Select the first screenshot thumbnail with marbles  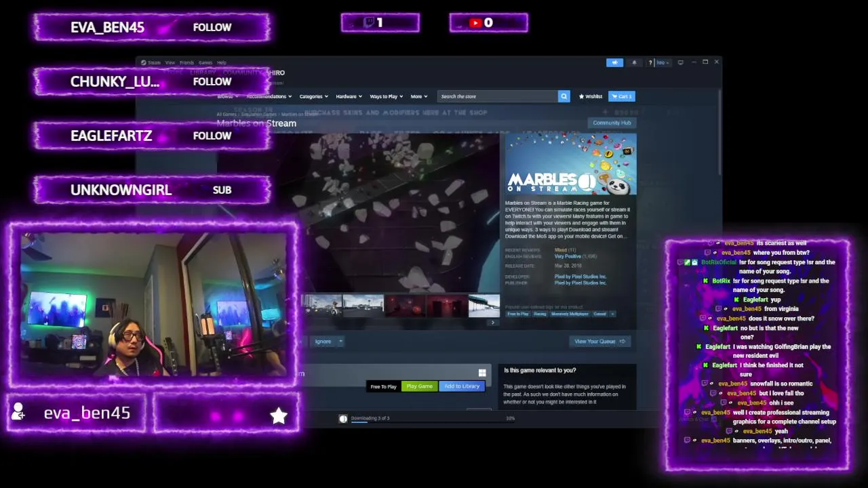(322, 306)
